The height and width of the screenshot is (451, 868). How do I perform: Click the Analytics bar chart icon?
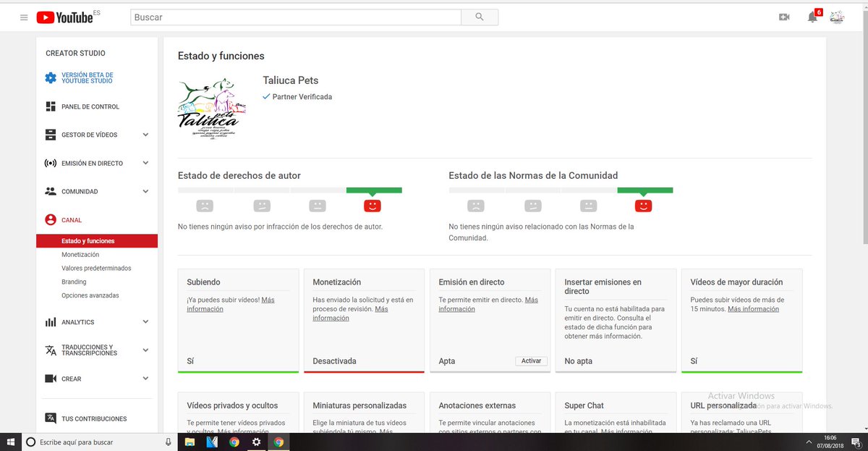point(51,322)
